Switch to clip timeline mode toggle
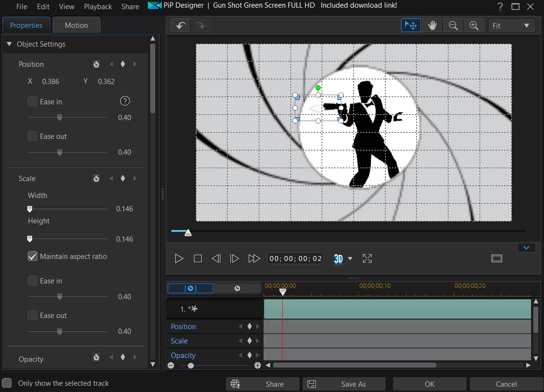The image size is (544, 392). [191, 289]
